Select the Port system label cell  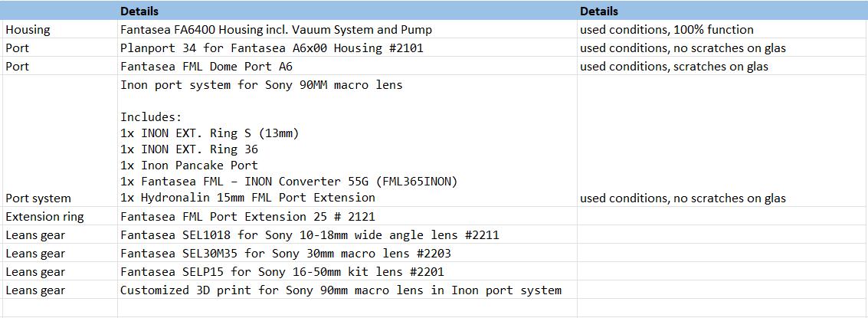click(x=59, y=141)
